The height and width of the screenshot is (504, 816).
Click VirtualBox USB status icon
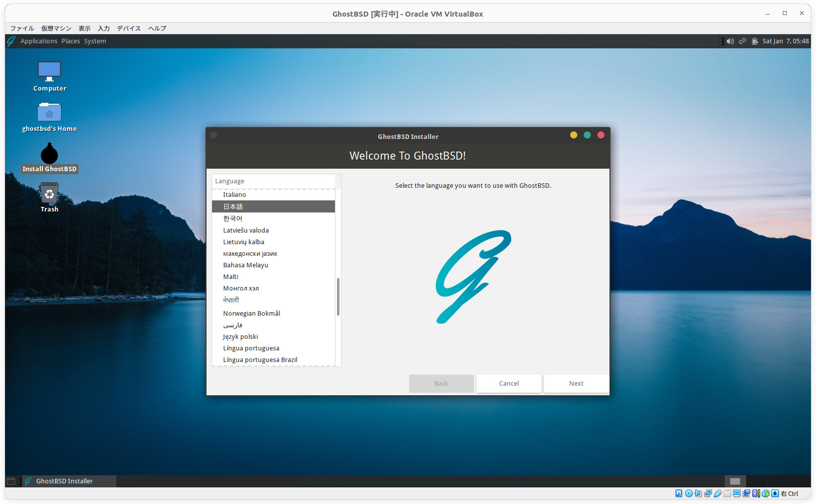point(718,493)
